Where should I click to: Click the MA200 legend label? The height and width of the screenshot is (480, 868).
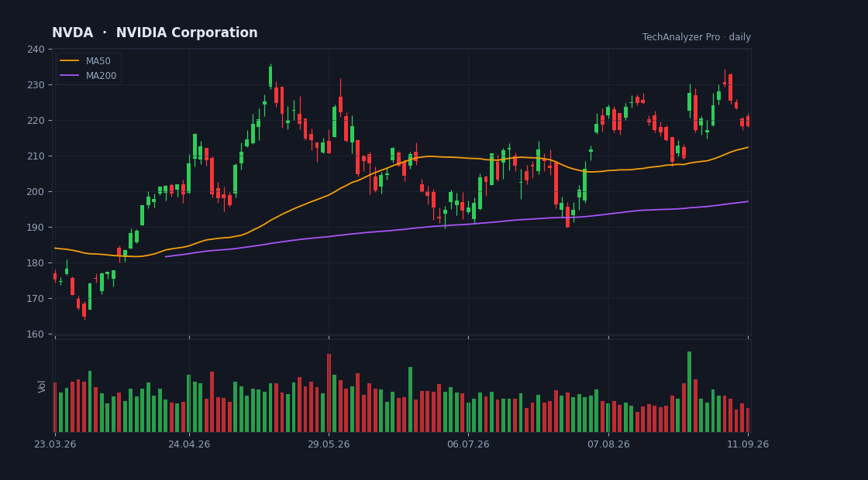pyautogui.click(x=101, y=76)
